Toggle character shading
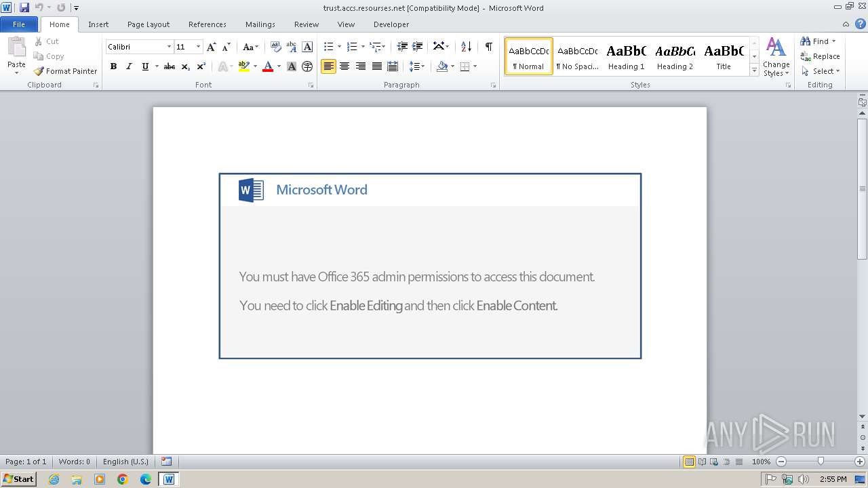Image resolution: width=868 pixels, height=488 pixels. pyautogui.click(x=292, y=66)
